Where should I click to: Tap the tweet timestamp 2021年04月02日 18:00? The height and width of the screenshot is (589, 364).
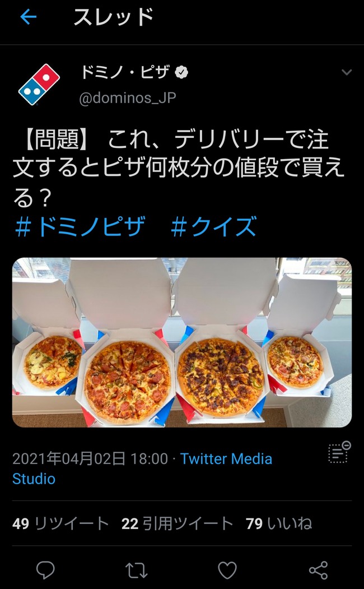click(x=90, y=458)
